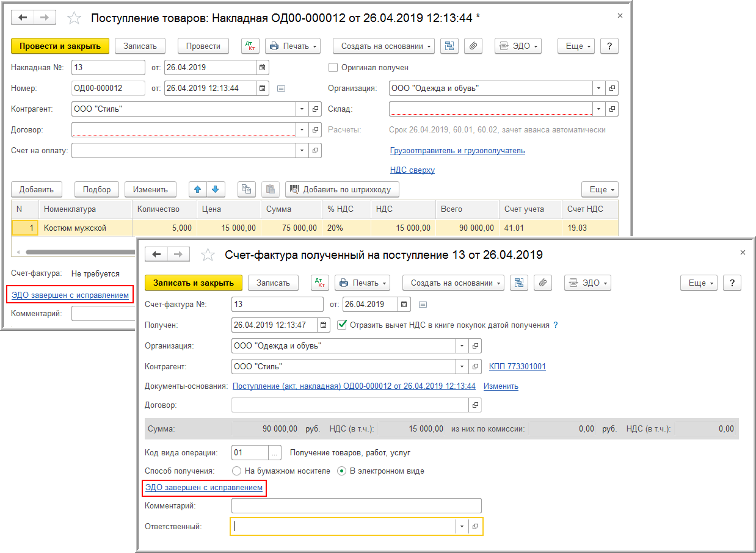Click Комментарий field in Счет-фактура
Viewport: 756px width, 553px height.
(x=357, y=505)
